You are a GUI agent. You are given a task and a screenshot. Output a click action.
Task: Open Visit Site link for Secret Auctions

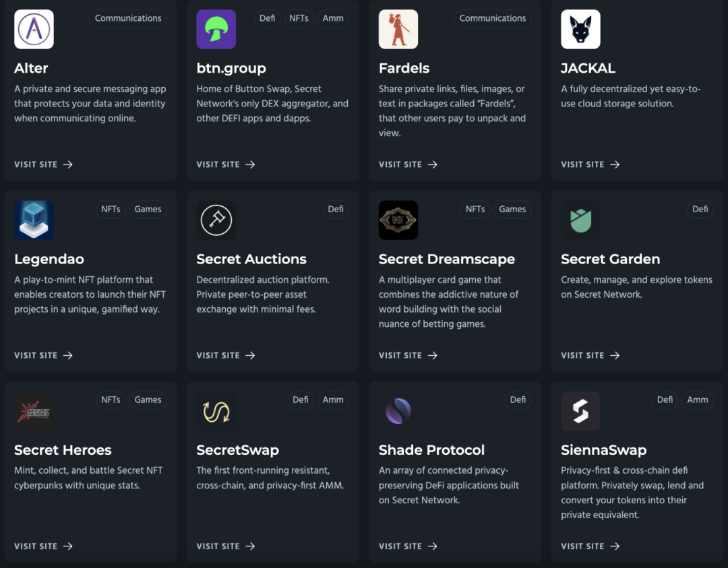click(226, 355)
